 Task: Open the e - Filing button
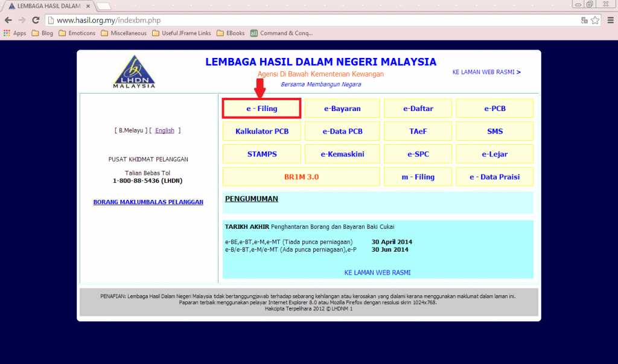coord(262,109)
